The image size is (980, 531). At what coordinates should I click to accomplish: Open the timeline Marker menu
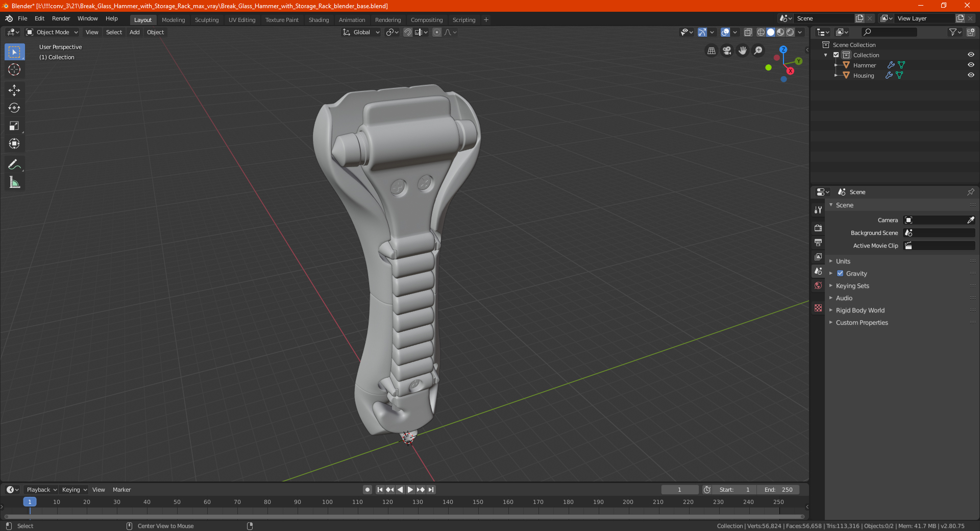(x=121, y=490)
